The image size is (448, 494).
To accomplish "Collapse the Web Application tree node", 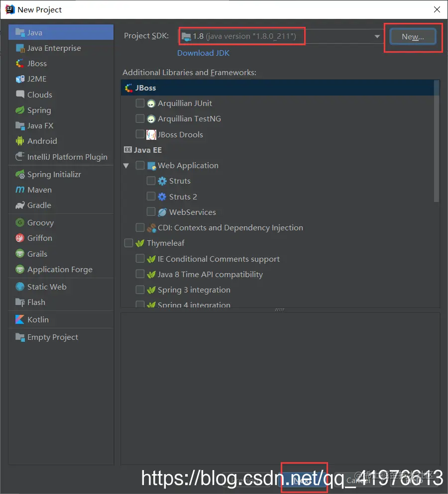I will pos(126,165).
